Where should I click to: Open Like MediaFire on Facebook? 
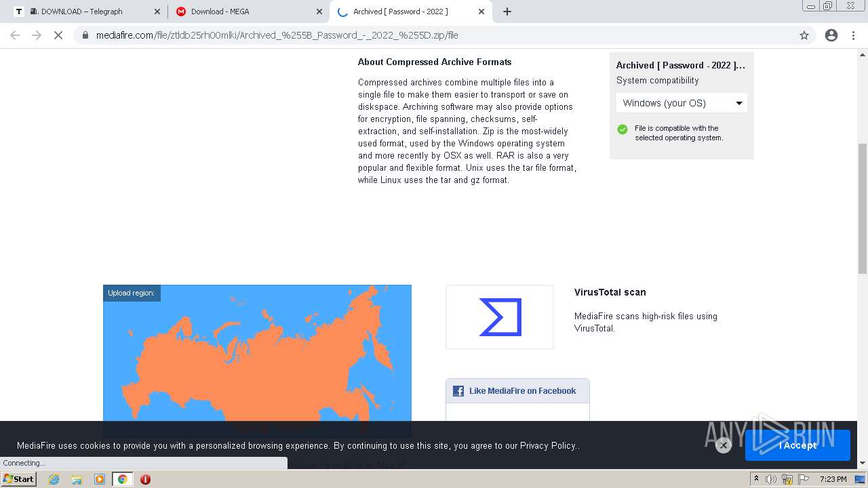522,391
